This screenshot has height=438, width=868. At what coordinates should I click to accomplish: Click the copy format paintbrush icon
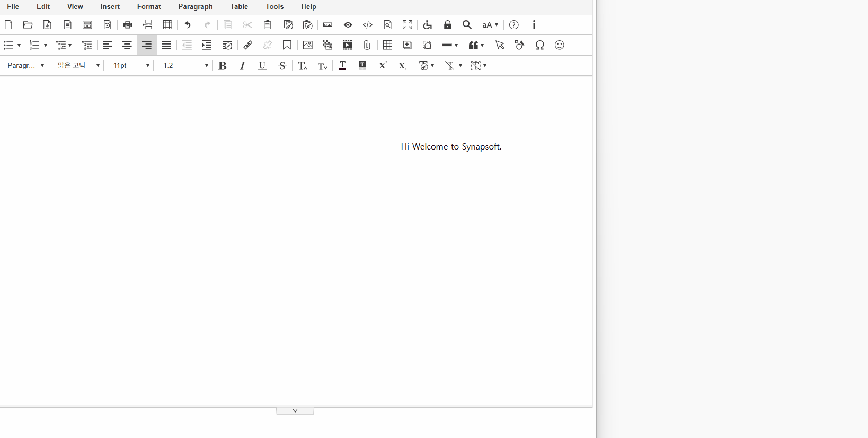[288, 25]
